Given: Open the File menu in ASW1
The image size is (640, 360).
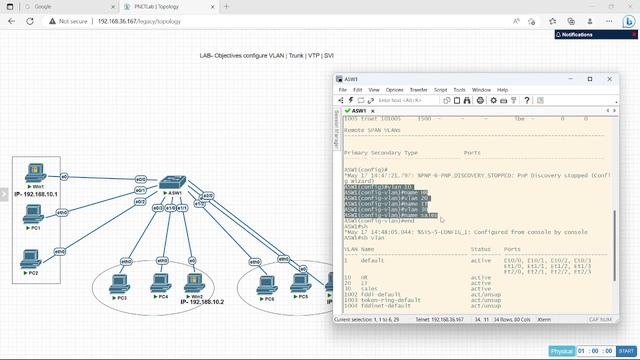Looking at the screenshot, I should pyautogui.click(x=342, y=90).
